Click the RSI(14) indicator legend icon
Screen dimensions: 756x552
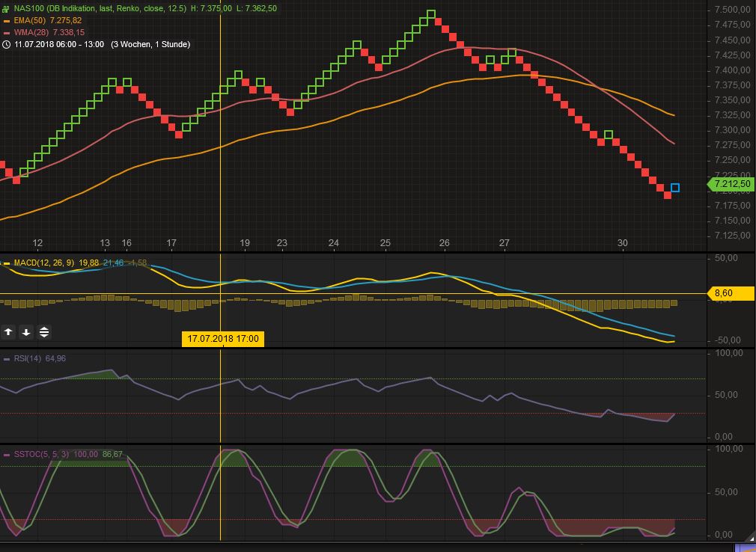pyautogui.click(x=6, y=359)
